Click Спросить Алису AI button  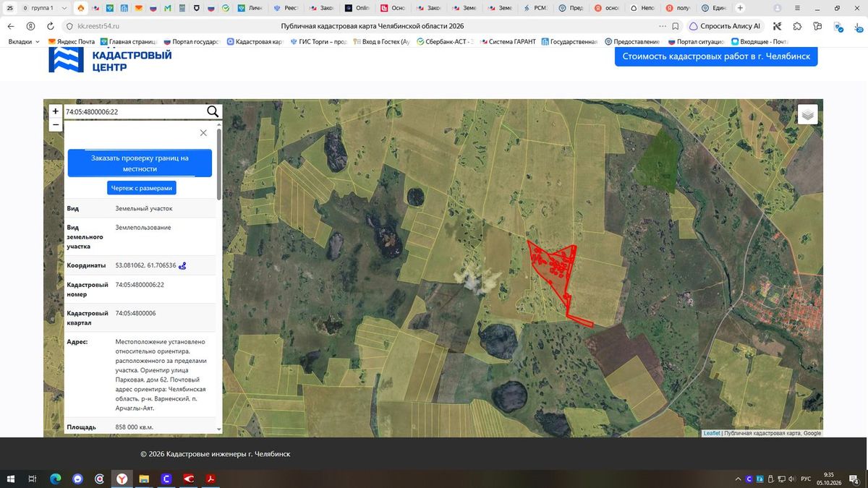point(726,26)
